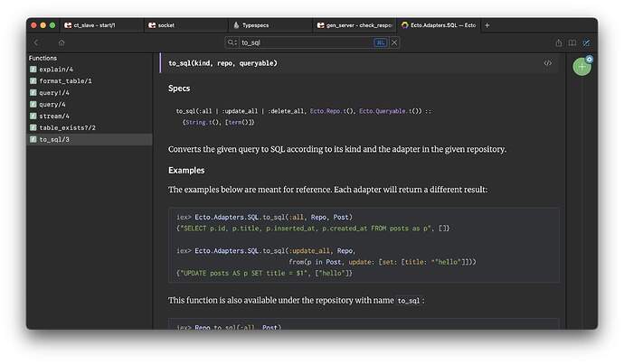This screenshot has height=364, width=624.
Task: Click the gen_server tab favicon
Action: pos(320,25)
